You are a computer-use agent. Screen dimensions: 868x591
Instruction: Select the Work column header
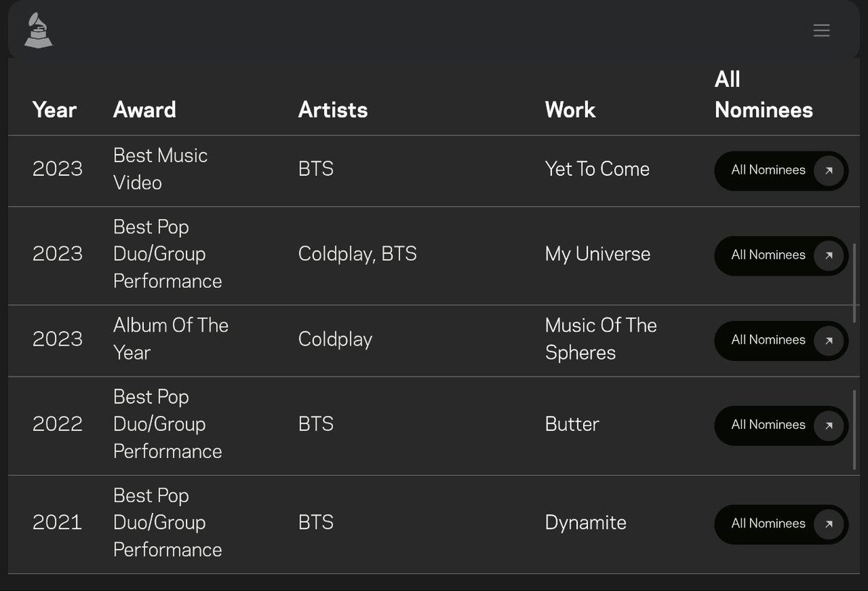570,110
